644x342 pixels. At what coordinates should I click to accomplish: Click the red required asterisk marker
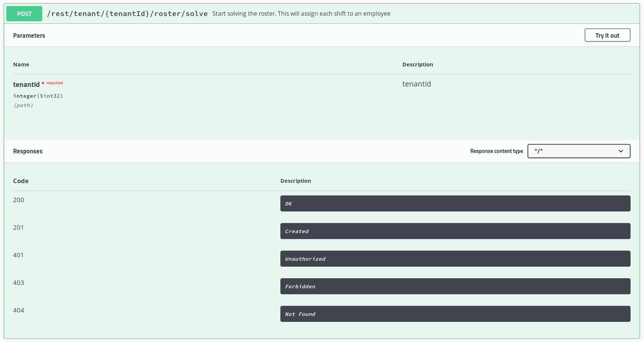pos(43,83)
